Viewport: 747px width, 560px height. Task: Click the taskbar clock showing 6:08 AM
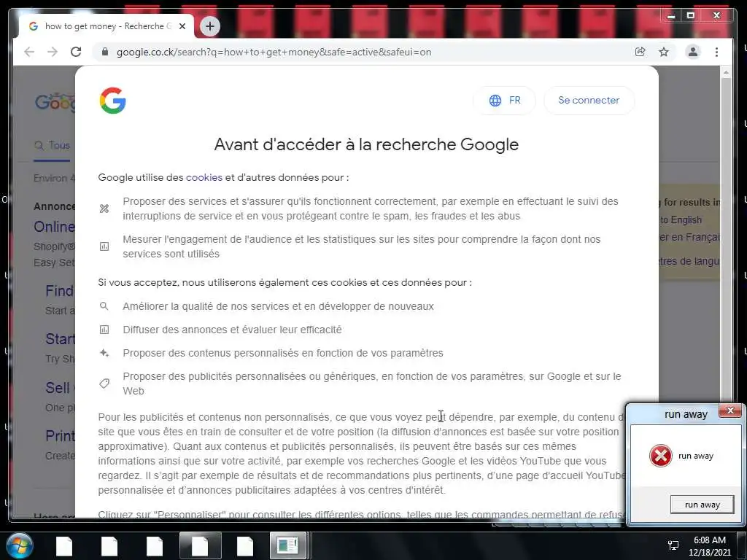709,546
